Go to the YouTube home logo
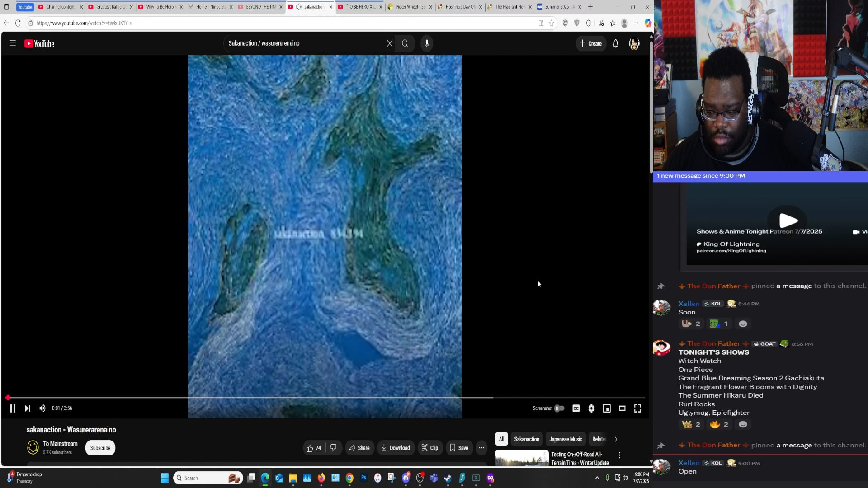 [x=39, y=44]
